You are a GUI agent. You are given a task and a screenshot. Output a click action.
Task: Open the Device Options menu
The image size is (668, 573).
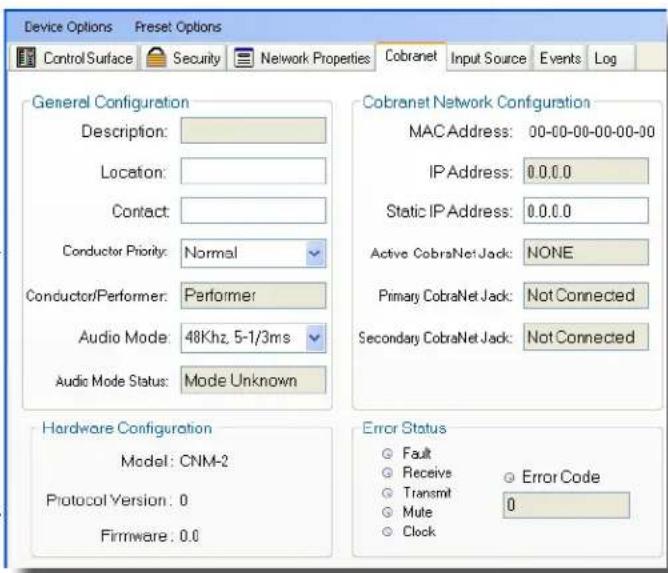pos(68,27)
